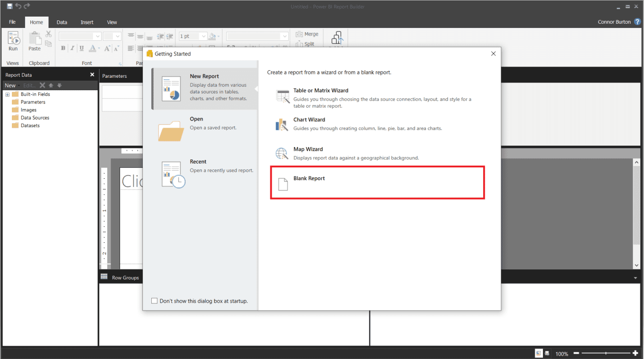Open the File menu tab
Screen dimensions: 644x359
12,22
